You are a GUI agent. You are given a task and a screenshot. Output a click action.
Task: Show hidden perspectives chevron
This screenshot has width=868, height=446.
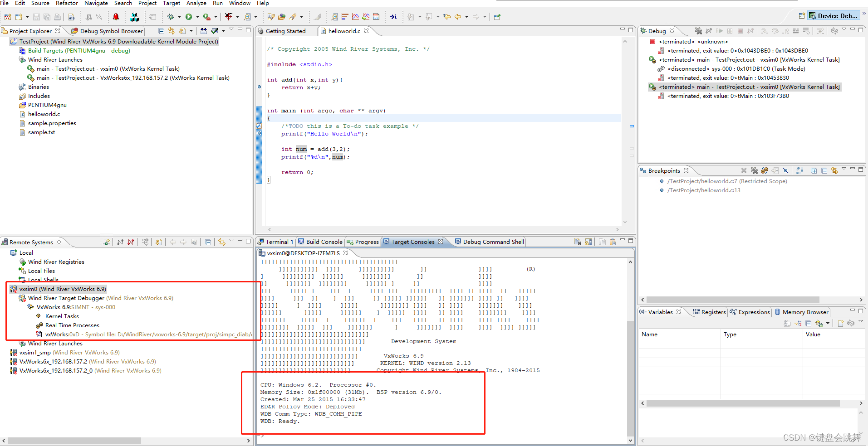[864, 14]
